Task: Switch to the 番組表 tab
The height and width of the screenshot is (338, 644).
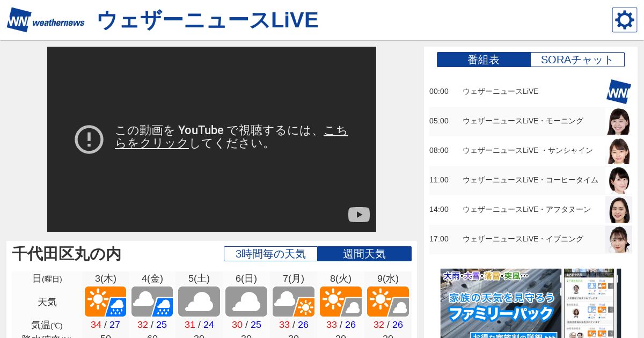Action: (484, 60)
